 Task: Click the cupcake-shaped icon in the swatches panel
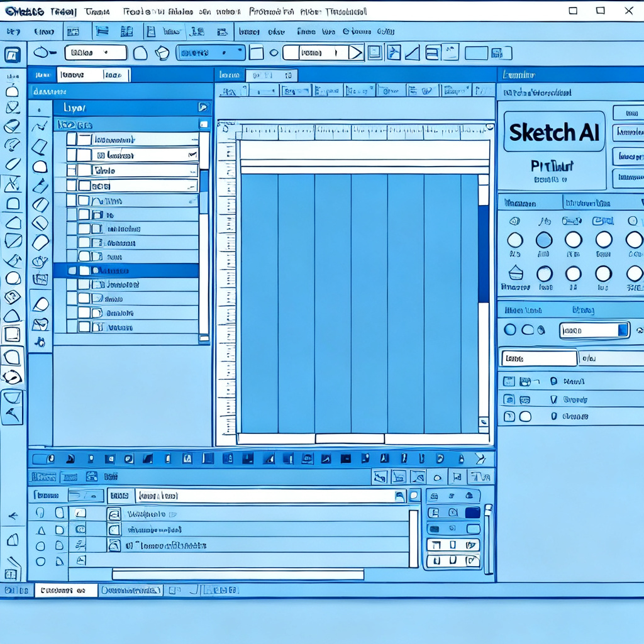[516, 273]
